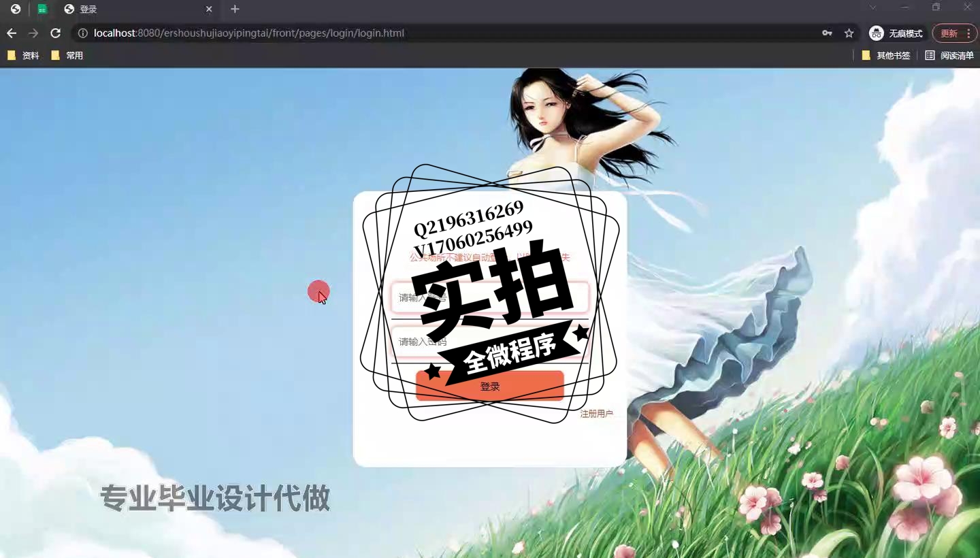Bookmark this page with the star
Image resolution: width=980 pixels, height=558 pixels.
(x=849, y=33)
